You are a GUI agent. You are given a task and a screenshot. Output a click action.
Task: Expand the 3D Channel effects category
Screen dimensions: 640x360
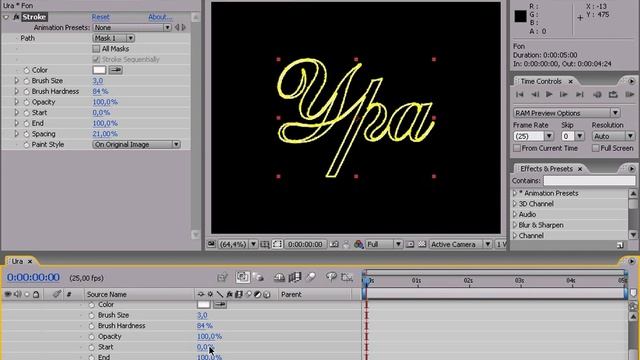click(x=515, y=204)
